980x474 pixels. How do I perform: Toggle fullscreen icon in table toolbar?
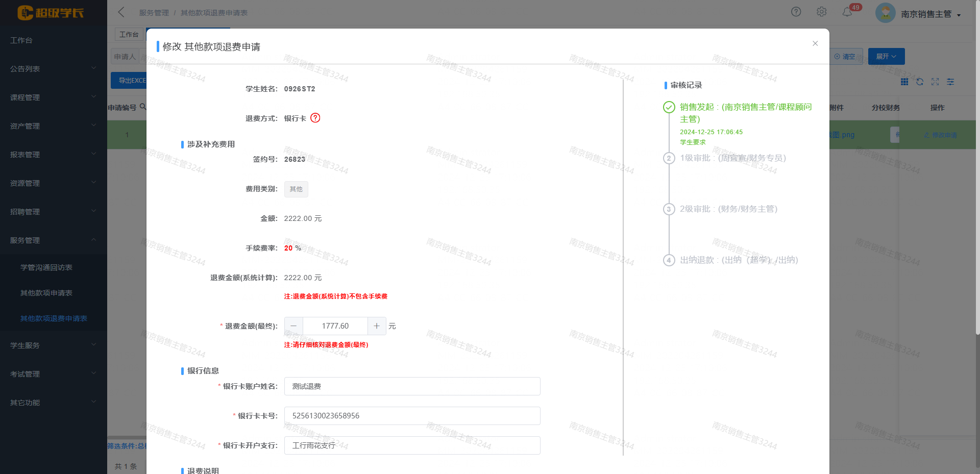click(935, 82)
